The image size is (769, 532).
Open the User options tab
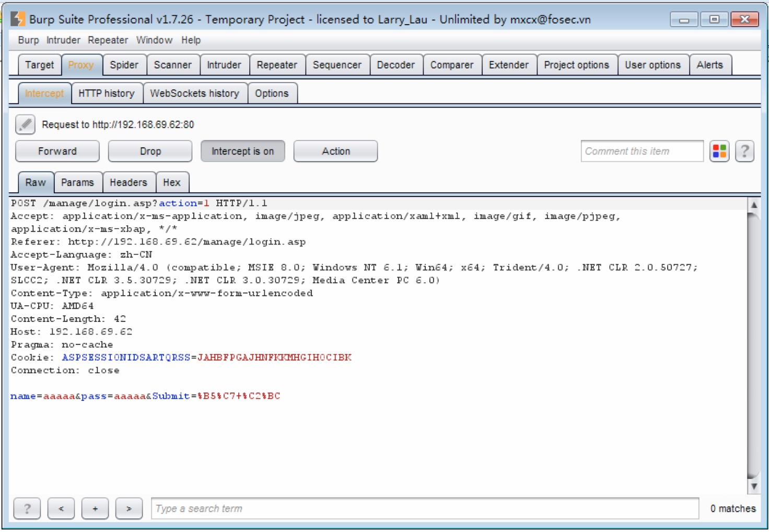653,65
